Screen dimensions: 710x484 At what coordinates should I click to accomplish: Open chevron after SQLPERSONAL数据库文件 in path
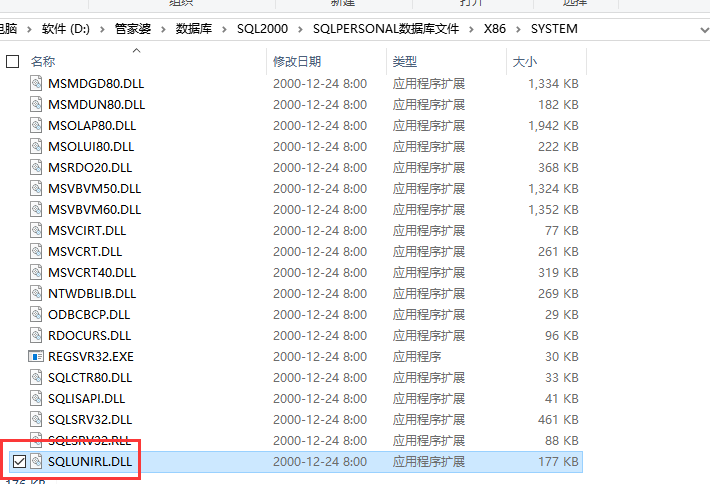[471, 29]
